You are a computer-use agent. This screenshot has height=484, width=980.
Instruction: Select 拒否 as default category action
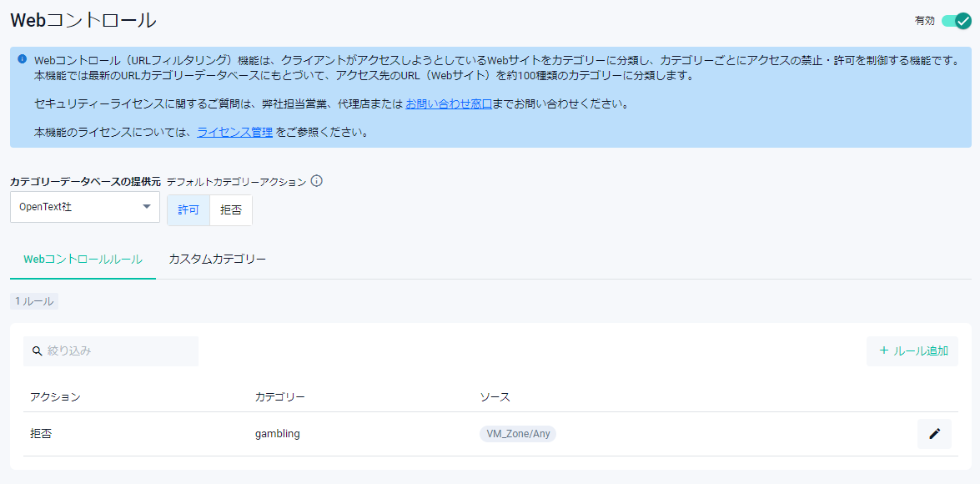(x=231, y=210)
